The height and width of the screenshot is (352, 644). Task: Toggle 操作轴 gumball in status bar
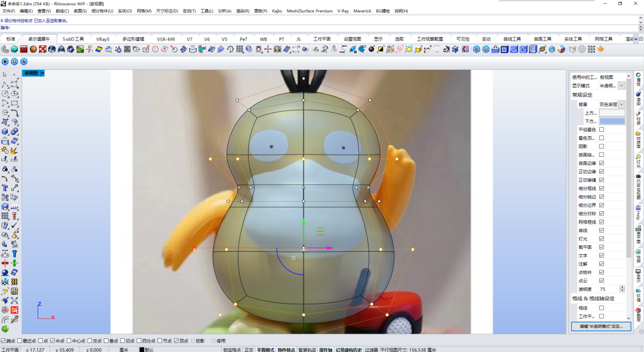pyautogui.click(x=326, y=350)
